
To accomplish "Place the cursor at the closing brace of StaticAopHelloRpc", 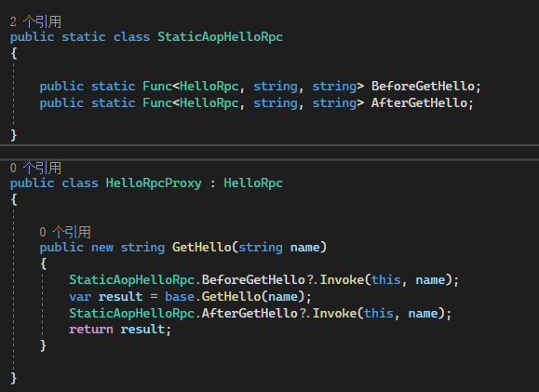I will (x=14, y=135).
